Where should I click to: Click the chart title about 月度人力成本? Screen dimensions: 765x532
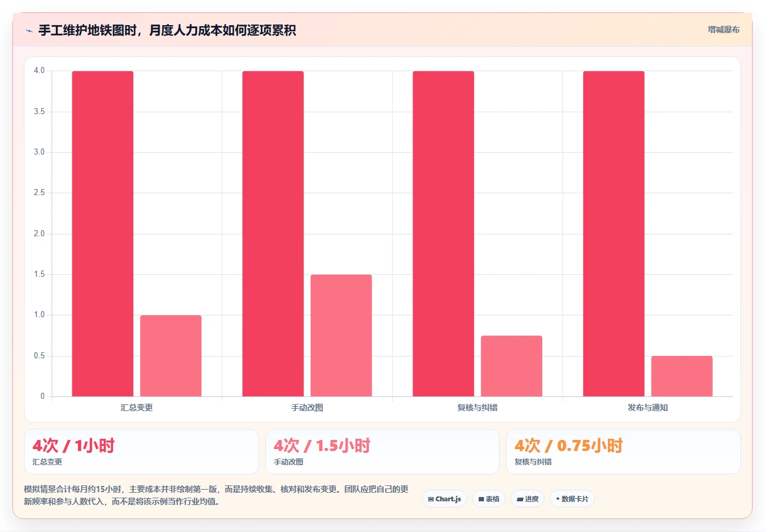coord(167,30)
